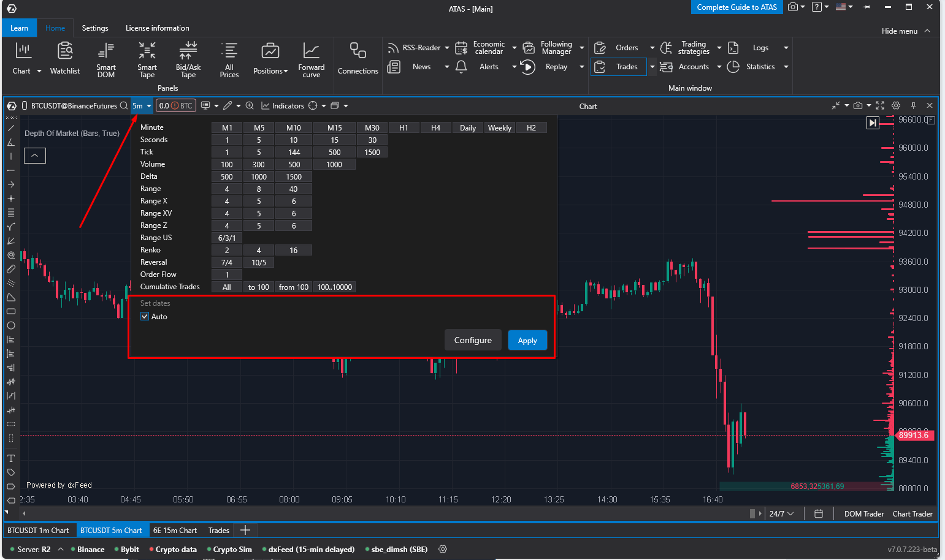Open Complete Guide to ATAS link
The width and height of the screenshot is (945, 560).
(736, 7)
